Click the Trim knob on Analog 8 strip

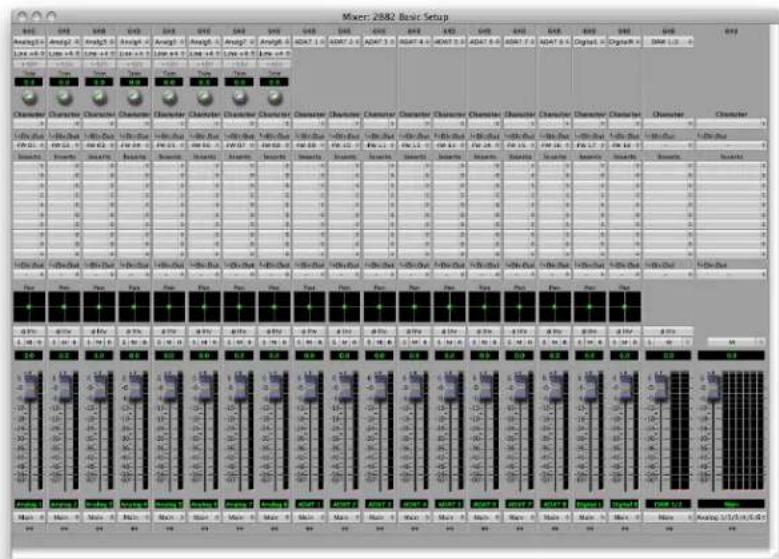274,97
